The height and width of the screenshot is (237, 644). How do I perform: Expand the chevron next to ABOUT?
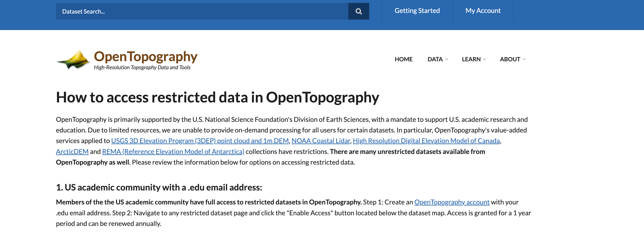pyautogui.click(x=524, y=59)
